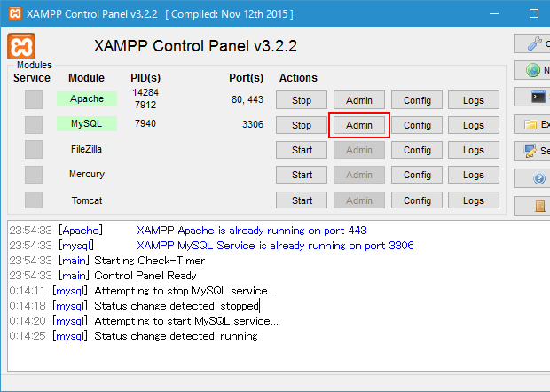550x392 pixels.
Task: Click the Mercury module label
Action: 87,174
